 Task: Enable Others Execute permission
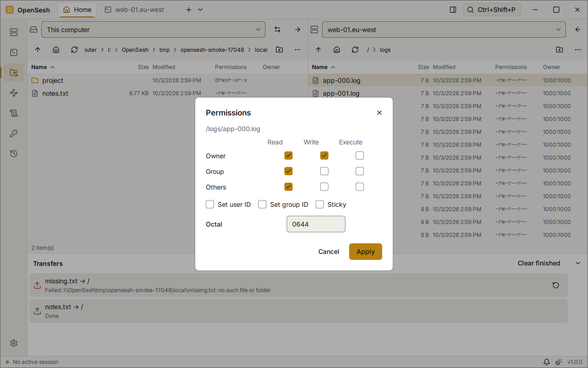point(360,187)
